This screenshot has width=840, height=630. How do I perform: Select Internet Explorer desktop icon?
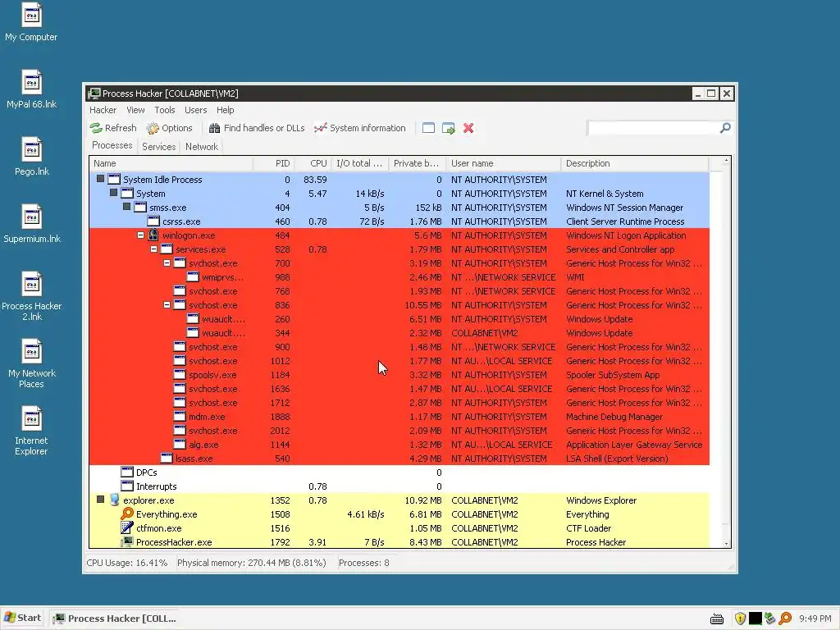pos(31,431)
